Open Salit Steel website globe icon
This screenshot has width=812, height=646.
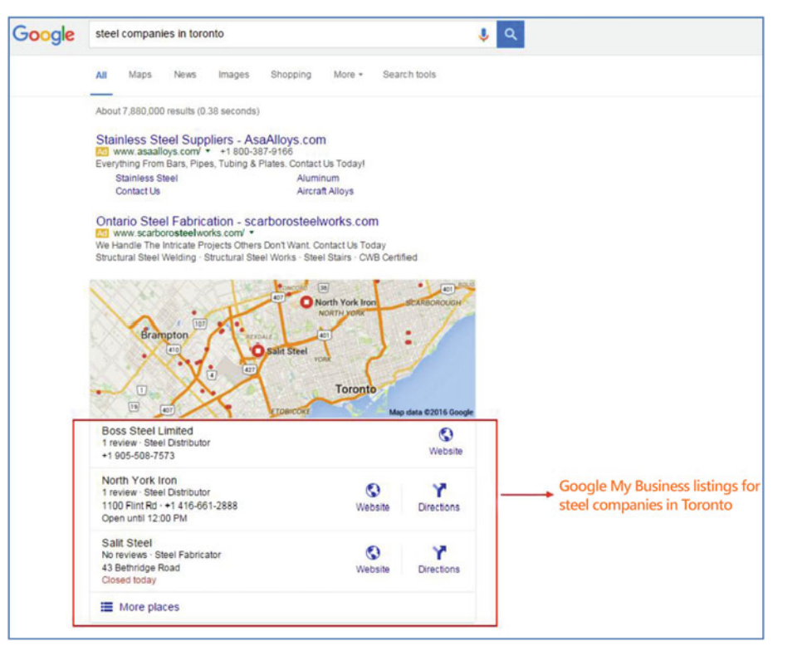373,553
